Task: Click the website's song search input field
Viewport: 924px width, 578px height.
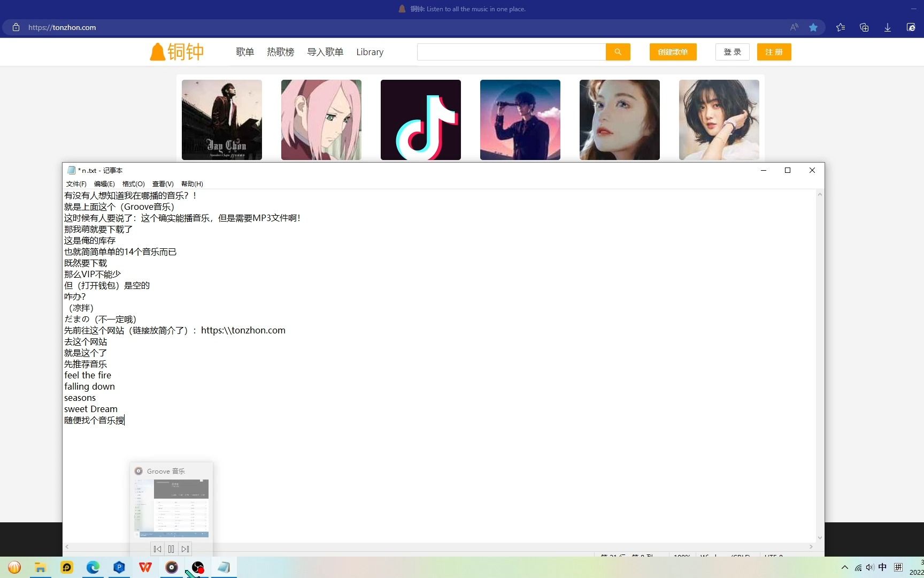Action: pyautogui.click(x=511, y=52)
